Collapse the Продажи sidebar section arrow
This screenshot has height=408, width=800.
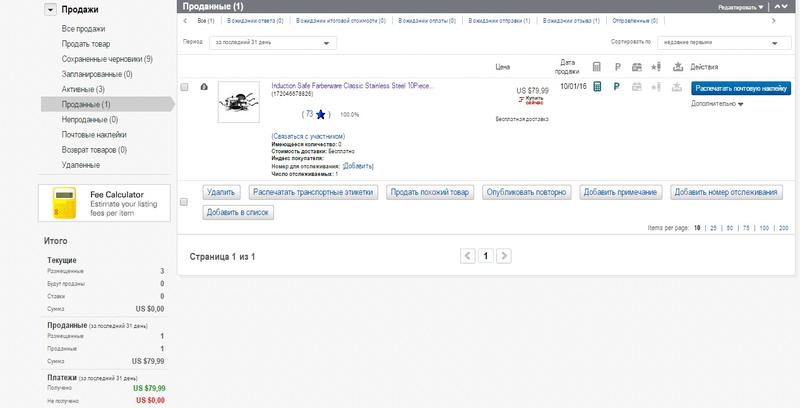click(50, 10)
